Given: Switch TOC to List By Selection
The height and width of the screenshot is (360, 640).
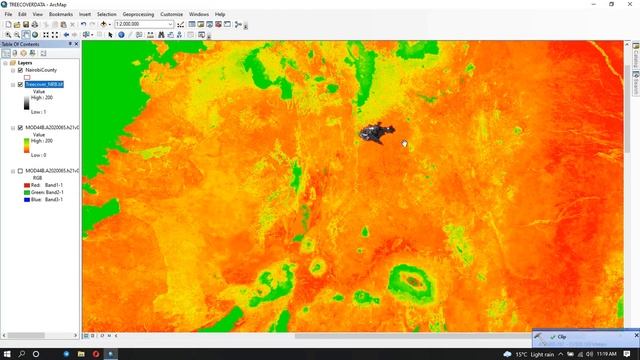Looking at the screenshot, I should [33, 53].
